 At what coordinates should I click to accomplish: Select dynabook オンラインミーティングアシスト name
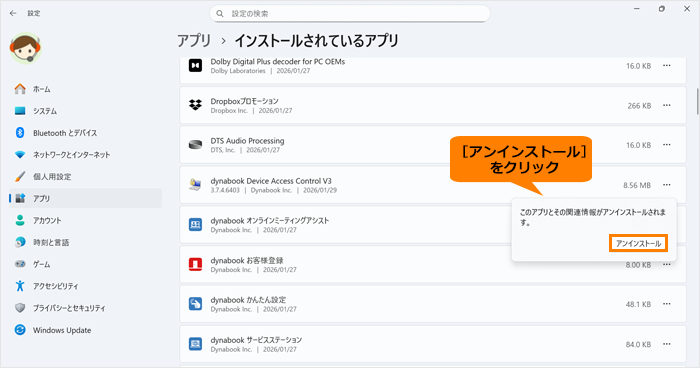[270, 221]
